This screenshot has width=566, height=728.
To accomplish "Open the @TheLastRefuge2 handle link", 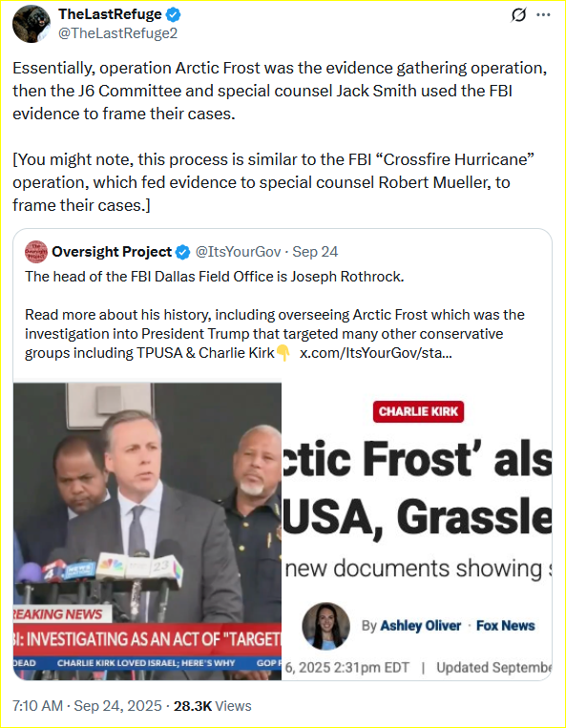I will click(117, 33).
